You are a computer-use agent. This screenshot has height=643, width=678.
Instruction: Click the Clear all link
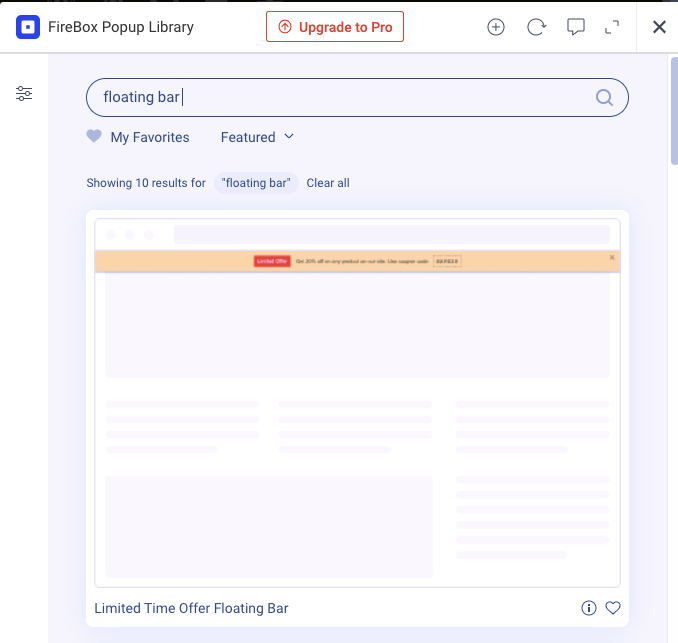(328, 183)
